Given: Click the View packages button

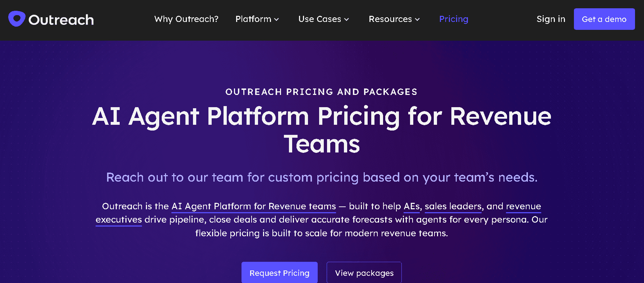Looking at the screenshot, I should (x=364, y=273).
